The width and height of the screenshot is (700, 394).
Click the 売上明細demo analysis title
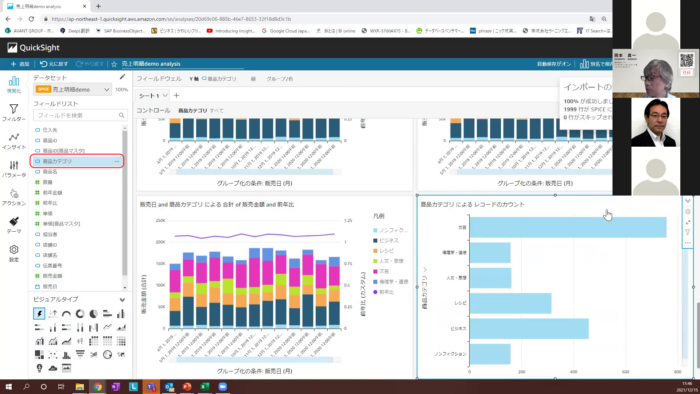151,64
